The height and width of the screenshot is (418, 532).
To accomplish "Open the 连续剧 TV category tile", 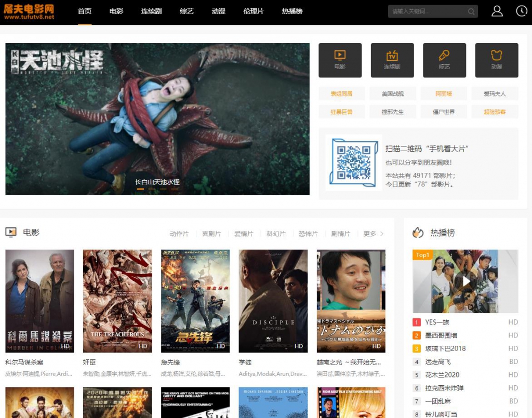I will 392,60.
